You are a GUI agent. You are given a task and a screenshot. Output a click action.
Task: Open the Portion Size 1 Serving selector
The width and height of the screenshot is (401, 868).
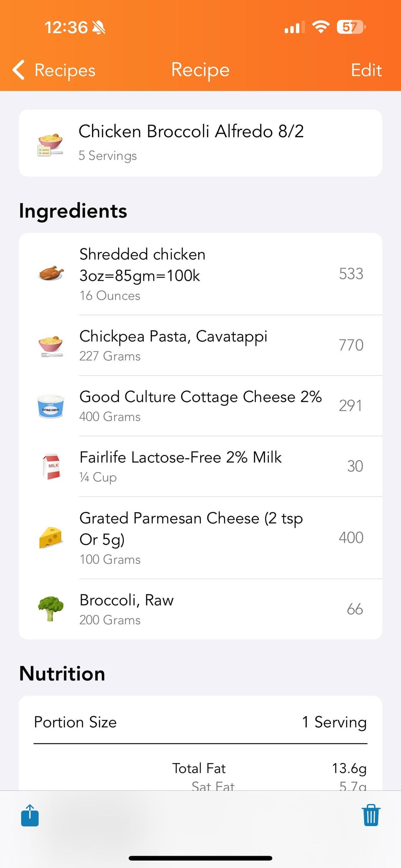(x=334, y=722)
